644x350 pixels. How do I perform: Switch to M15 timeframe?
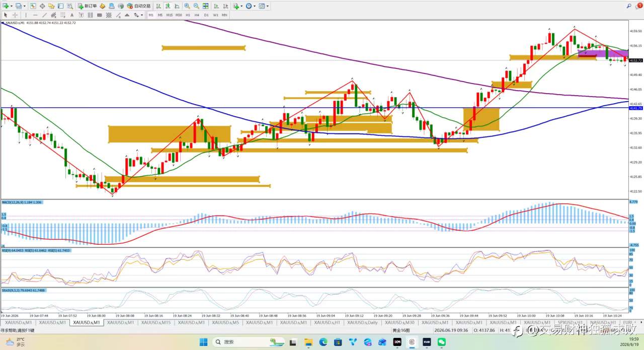[170, 15]
